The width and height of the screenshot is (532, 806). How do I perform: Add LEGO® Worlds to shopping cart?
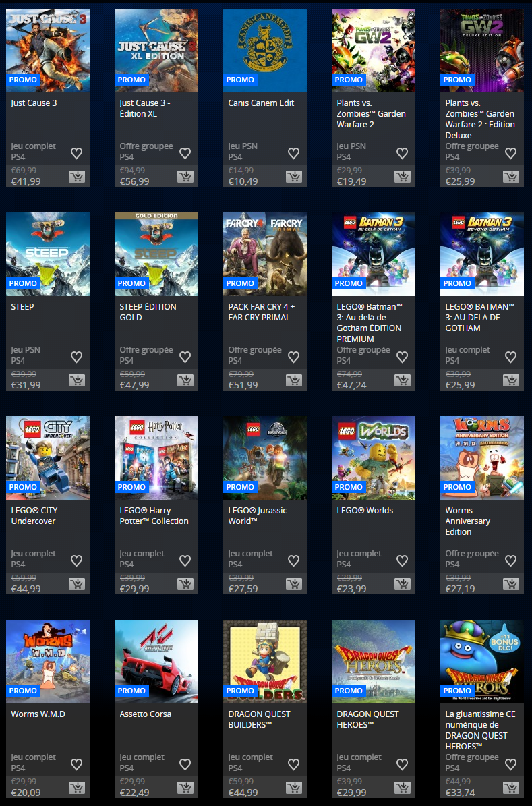click(x=402, y=585)
